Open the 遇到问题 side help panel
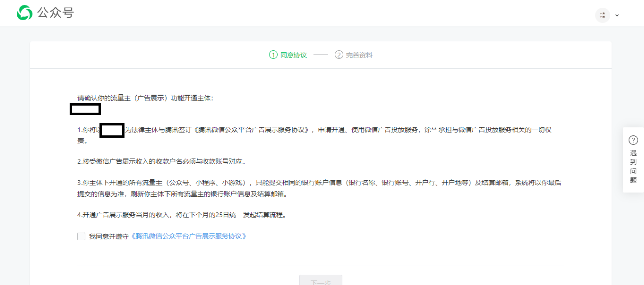The width and height of the screenshot is (644, 285). pyautogui.click(x=633, y=160)
